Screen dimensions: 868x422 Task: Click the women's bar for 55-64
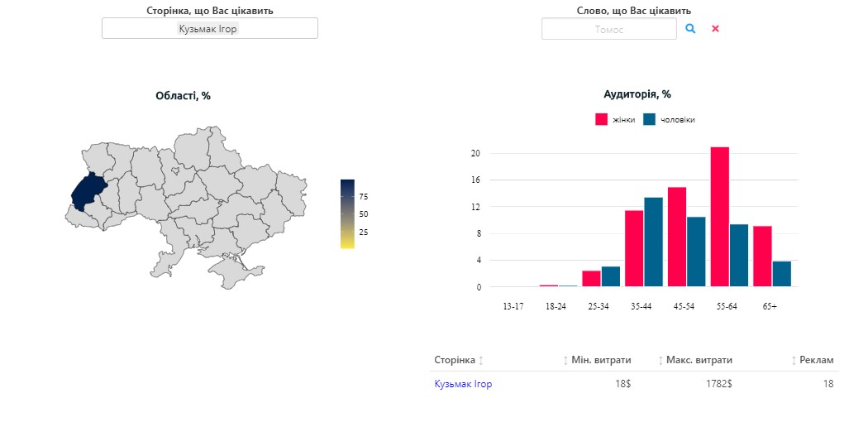click(x=719, y=217)
